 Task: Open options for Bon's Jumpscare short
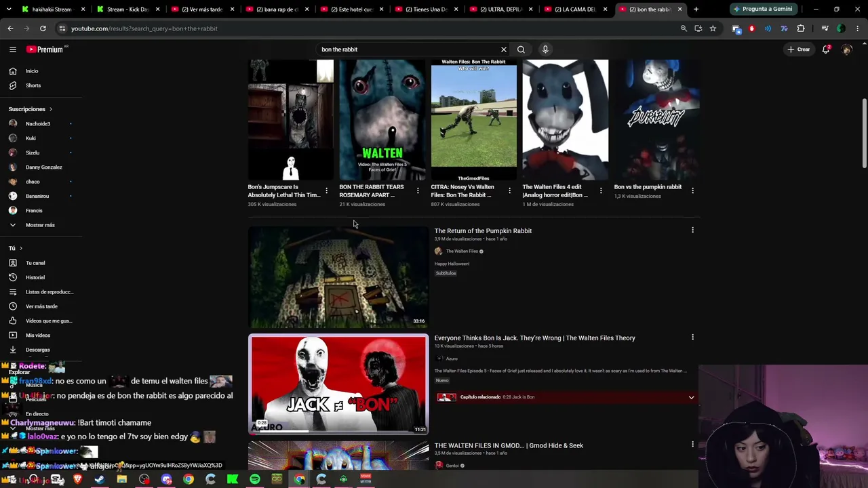[x=326, y=191]
